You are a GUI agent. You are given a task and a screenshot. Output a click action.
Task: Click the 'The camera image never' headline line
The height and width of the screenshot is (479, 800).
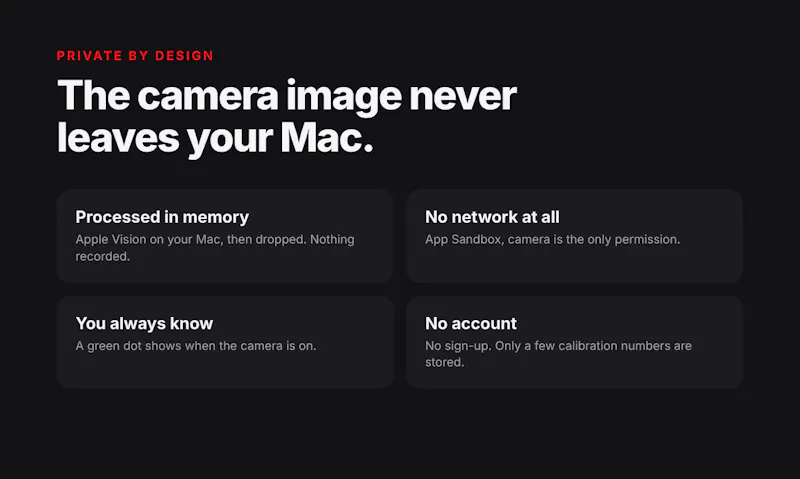pos(287,95)
